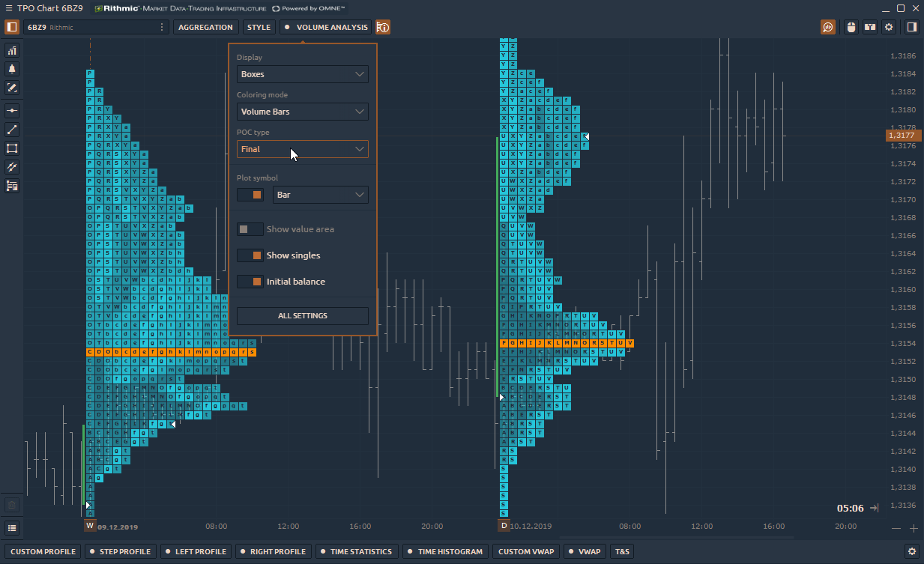Open the T&S panel button
Viewport: 924px width, 564px height.
pyautogui.click(x=622, y=551)
